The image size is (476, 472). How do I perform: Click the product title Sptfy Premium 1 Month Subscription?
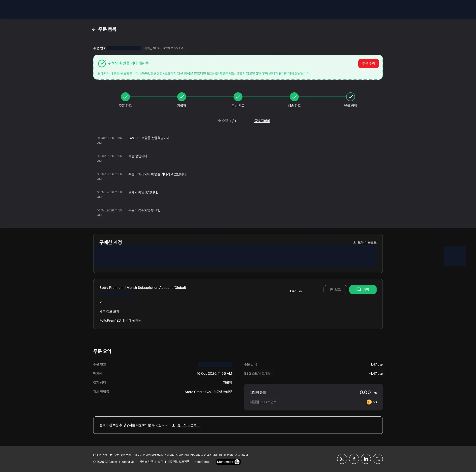coord(143,288)
